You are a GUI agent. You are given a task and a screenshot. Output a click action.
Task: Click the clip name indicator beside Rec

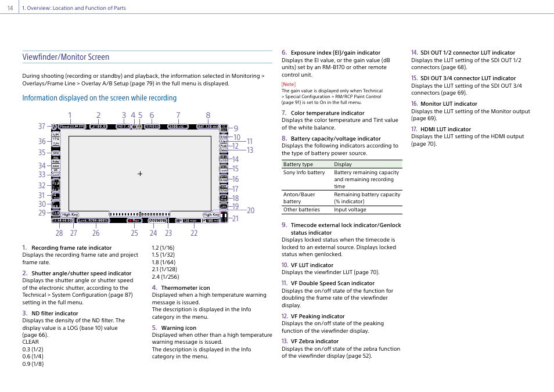157,221
